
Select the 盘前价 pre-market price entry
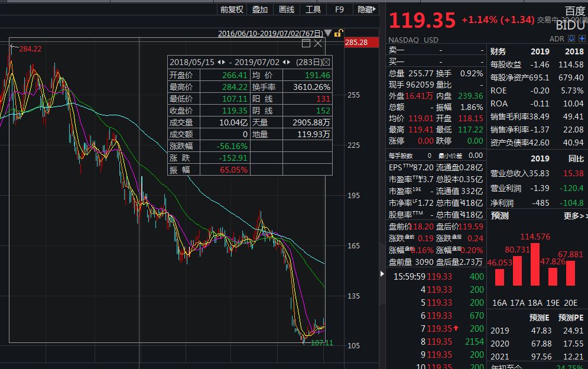(x=411, y=226)
